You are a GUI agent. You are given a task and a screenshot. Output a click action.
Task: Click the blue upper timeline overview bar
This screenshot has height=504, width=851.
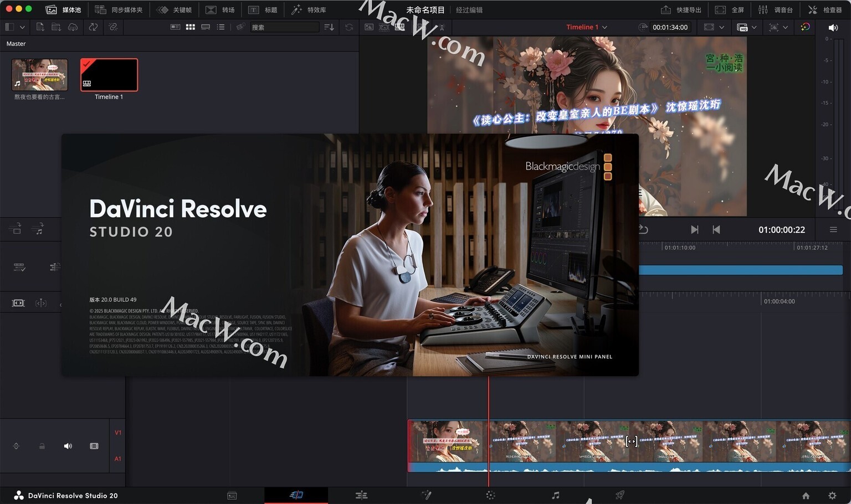(741, 270)
